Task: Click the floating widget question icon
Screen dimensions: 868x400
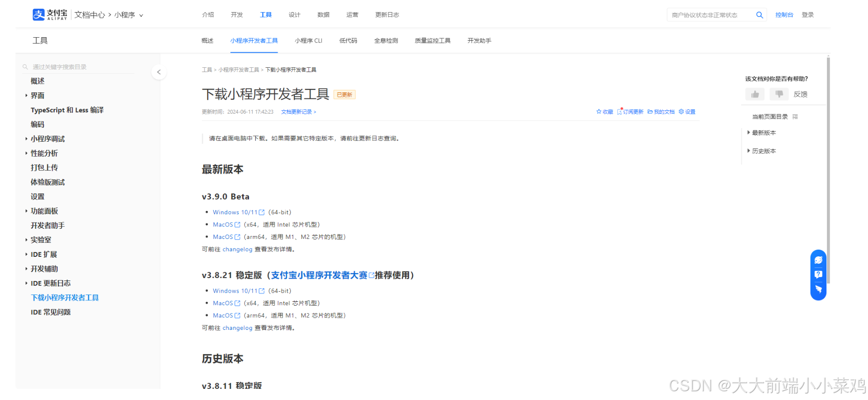Action: tap(818, 274)
